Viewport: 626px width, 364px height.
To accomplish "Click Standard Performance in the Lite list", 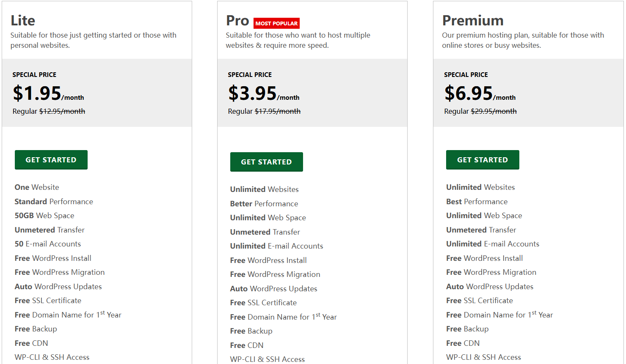I will pos(54,202).
